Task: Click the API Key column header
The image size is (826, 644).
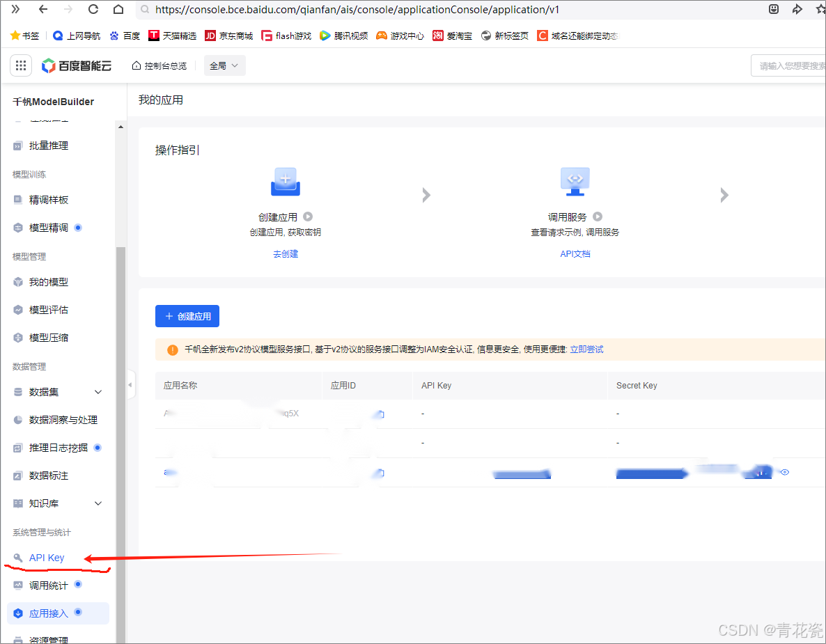Action: 436,386
